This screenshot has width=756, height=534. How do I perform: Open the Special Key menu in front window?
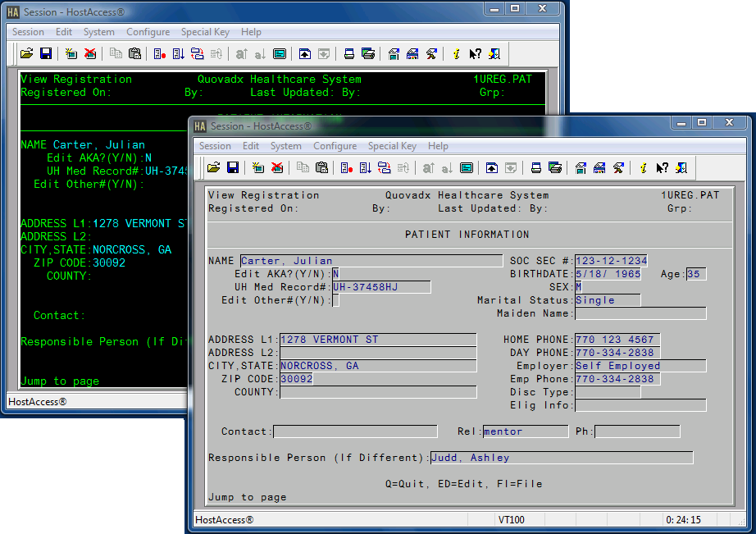point(392,146)
